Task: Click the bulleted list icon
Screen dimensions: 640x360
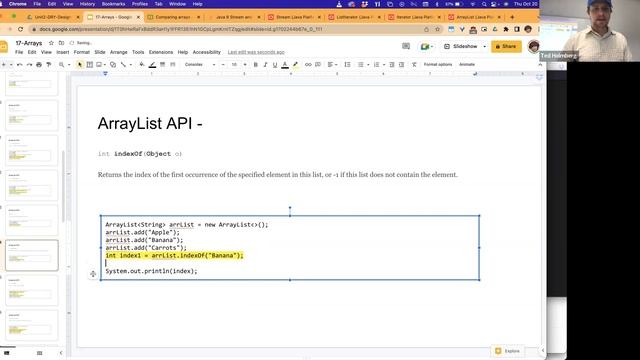Action: tap(360, 64)
